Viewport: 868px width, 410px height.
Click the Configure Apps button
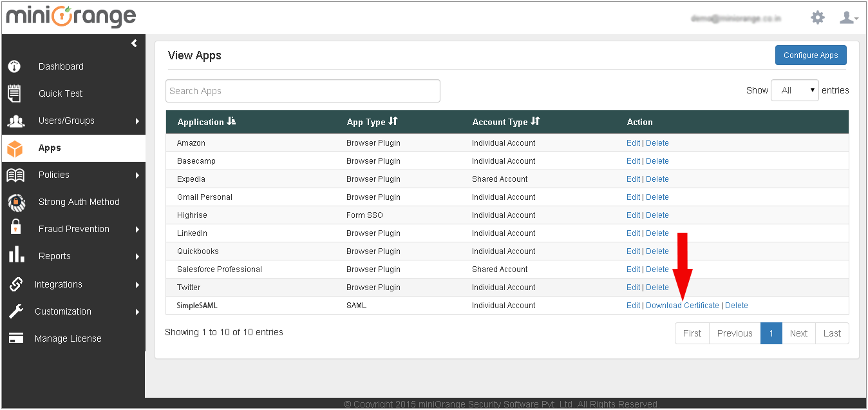(811, 55)
